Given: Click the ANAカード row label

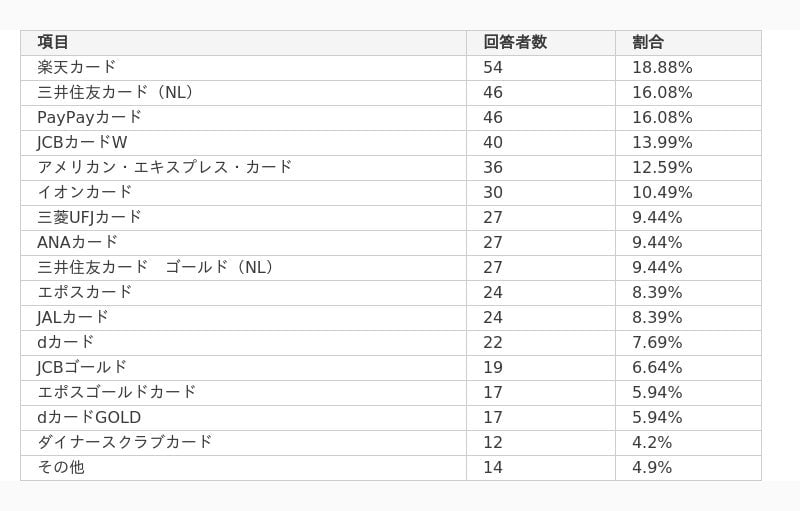Looking at the screenshot, I should pyautogui.click(x=78, y=242).
